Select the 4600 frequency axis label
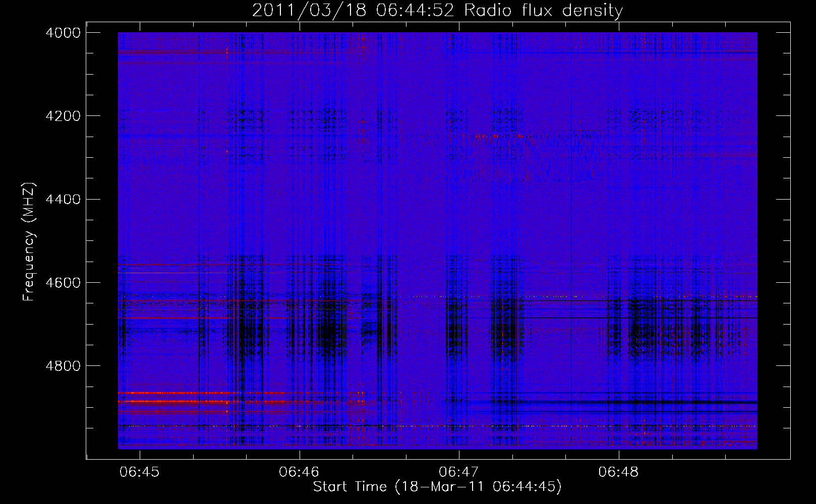The height and width of the screenshot is (504, 816). pos(63,283)
